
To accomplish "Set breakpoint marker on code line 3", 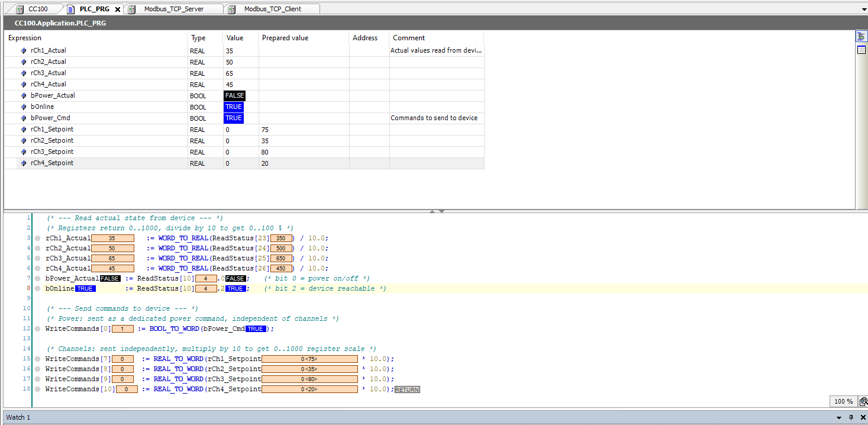I will click(38, 239).
